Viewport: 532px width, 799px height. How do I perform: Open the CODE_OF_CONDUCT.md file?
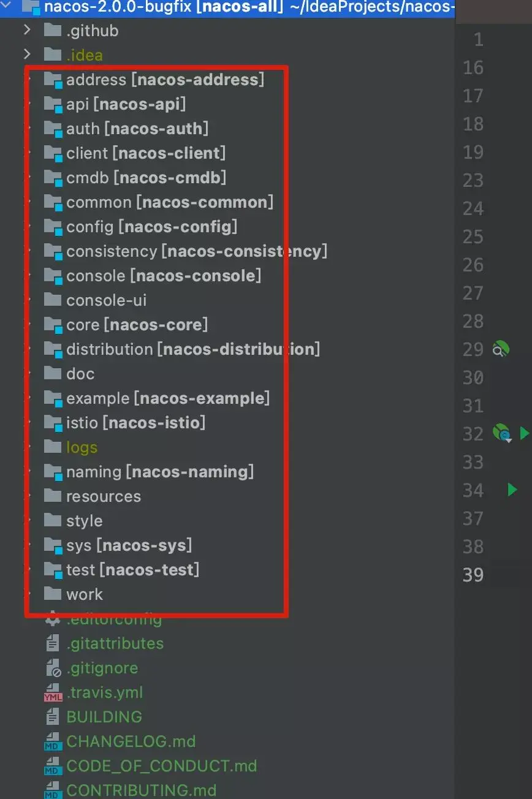pos(161,766)
